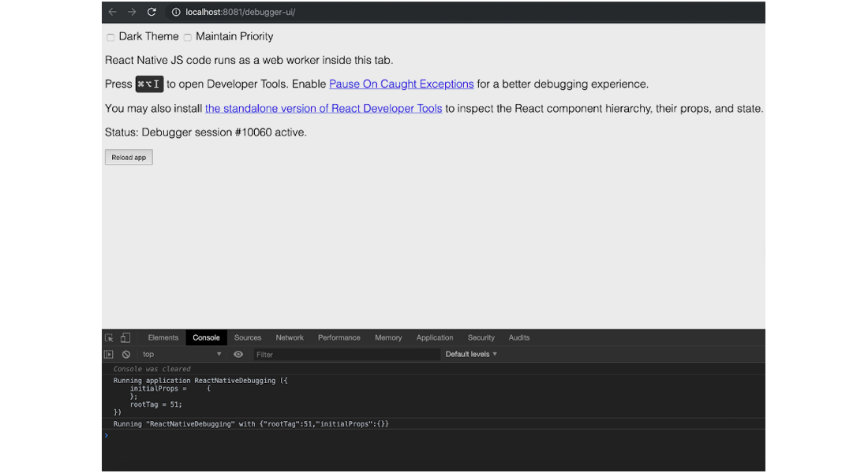Open the Pause On Caught Exceptions link
The height and width of the screenshot is (473, 868).
[x=402, y=84]
